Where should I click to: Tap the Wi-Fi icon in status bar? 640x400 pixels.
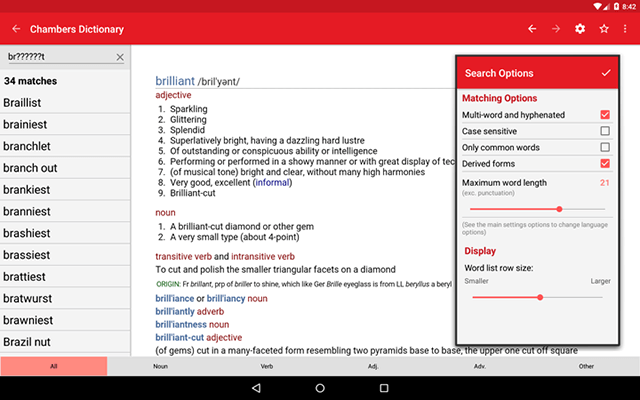click(597, 6)
